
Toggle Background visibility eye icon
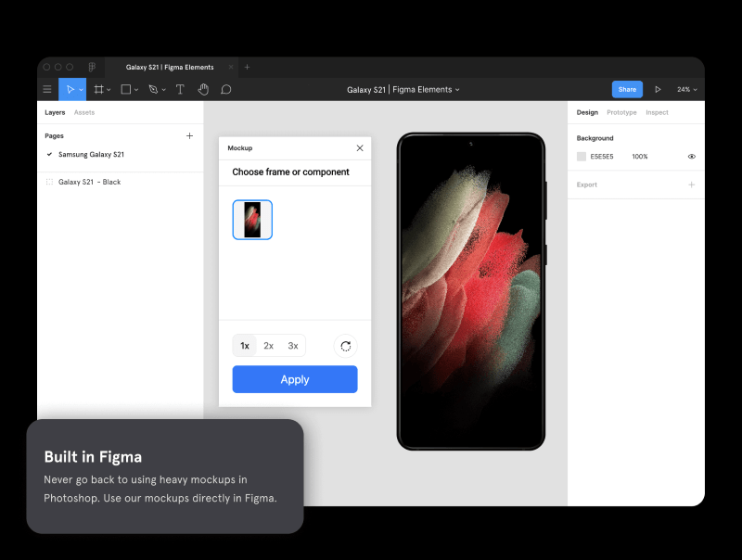[691, 157]
